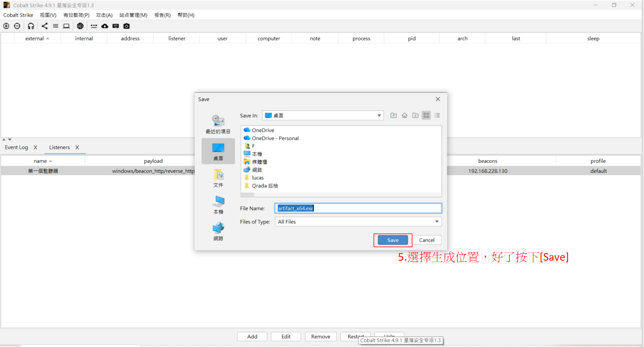Open the 帮助(H) menu

(x=186, y=15)
